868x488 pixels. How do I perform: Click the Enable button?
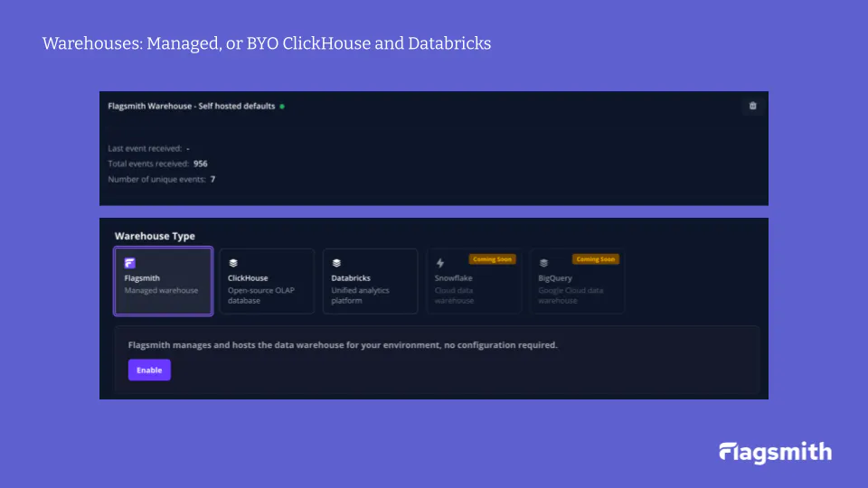tap(149, 371)
